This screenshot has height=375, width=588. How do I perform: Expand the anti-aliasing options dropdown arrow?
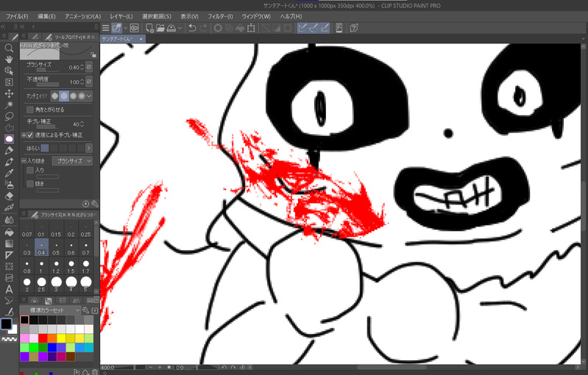(89, 96)
